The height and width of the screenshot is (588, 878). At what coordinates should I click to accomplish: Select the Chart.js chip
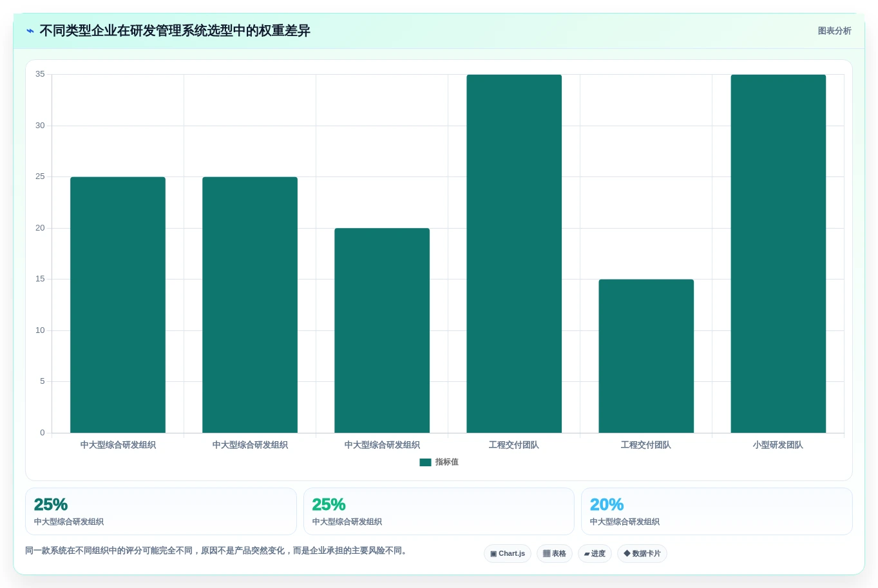click(x=508, y=554)
